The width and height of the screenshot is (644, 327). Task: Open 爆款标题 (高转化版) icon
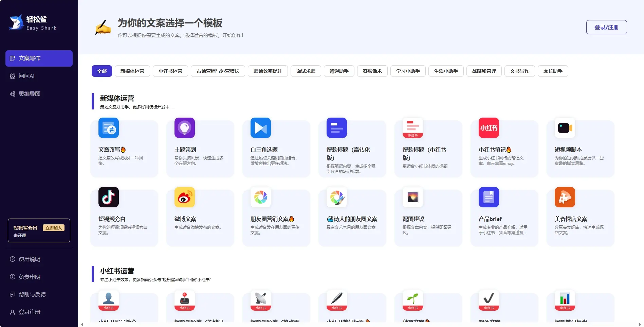coord(337,128)
